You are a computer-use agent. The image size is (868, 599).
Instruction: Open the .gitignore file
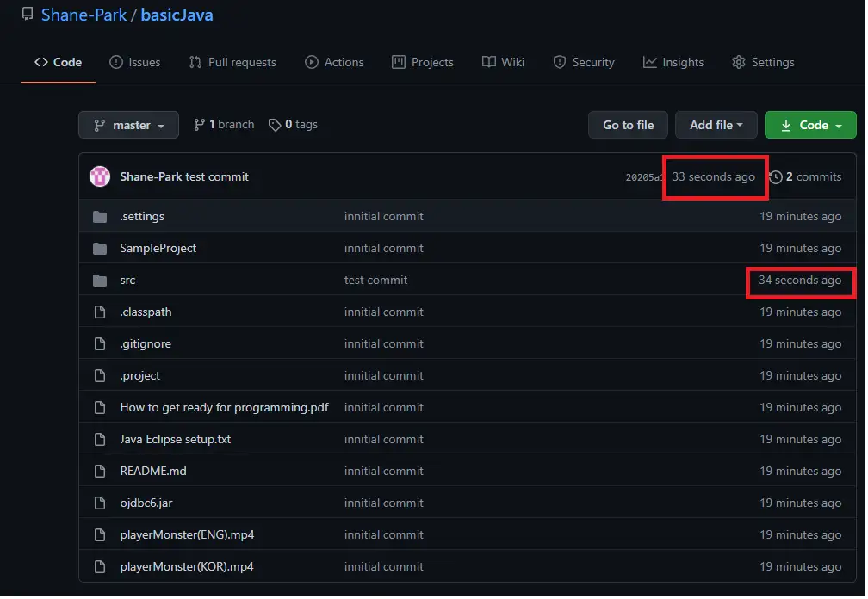146,344
